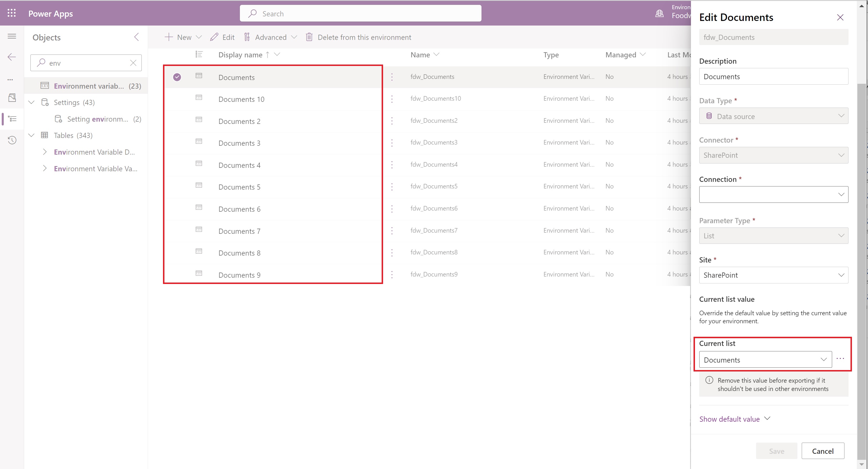Click the Cancel button
Viewport: 868px width, 469px height.
coord(822,451)
